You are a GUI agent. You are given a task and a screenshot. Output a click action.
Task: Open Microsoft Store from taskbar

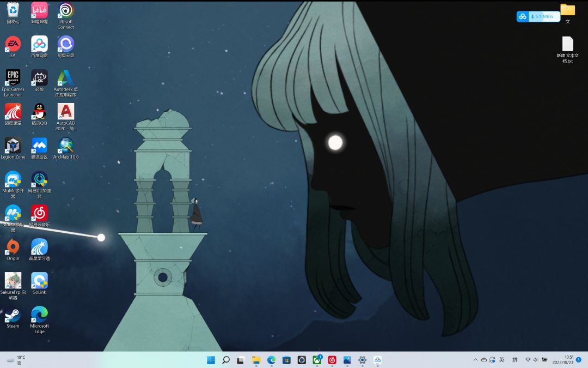286,360
